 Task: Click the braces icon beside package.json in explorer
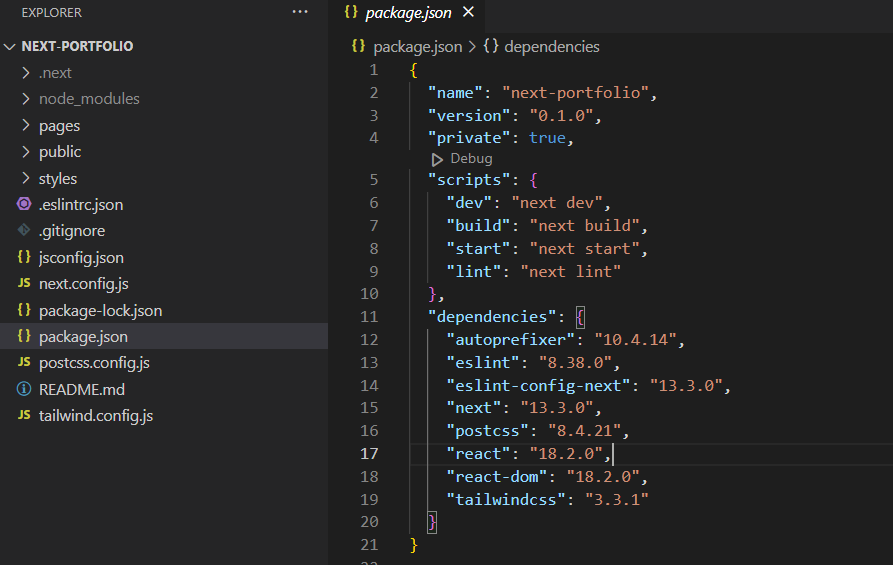[x=24, y=336]
